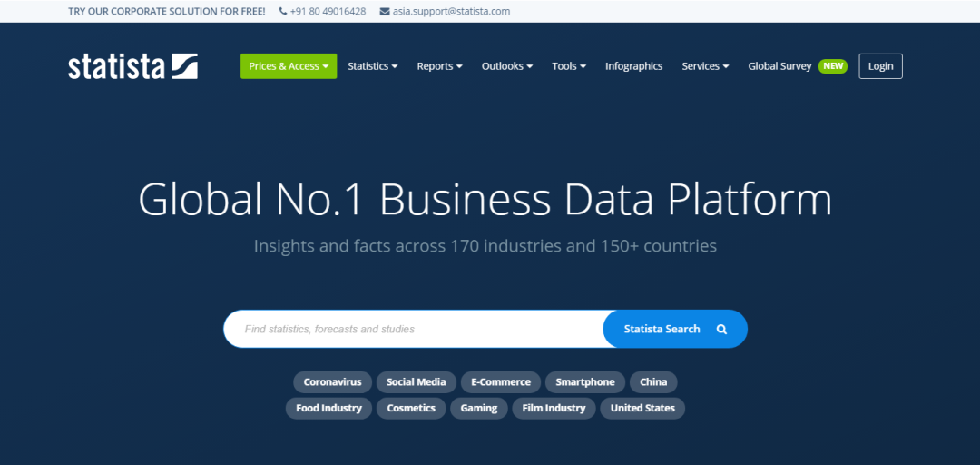The image size is (980, 465).
Task: Select the Social Media topic tag
Action: [x=416, y=381]
